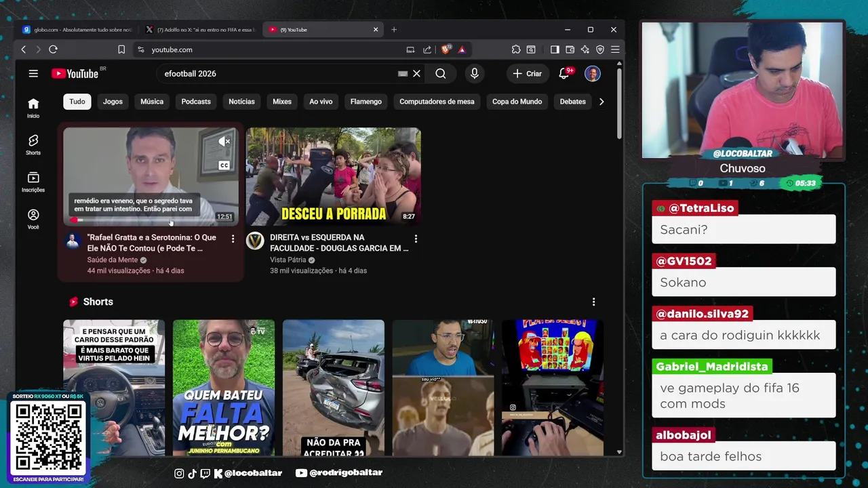The width and height of the screenshot is (868, 488).
Task: Bookmark this page
Action: [121, 49]
